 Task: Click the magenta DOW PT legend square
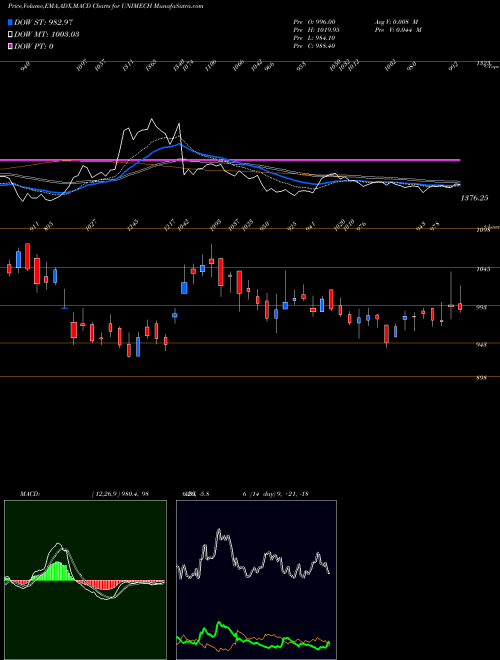coord(11,46)
